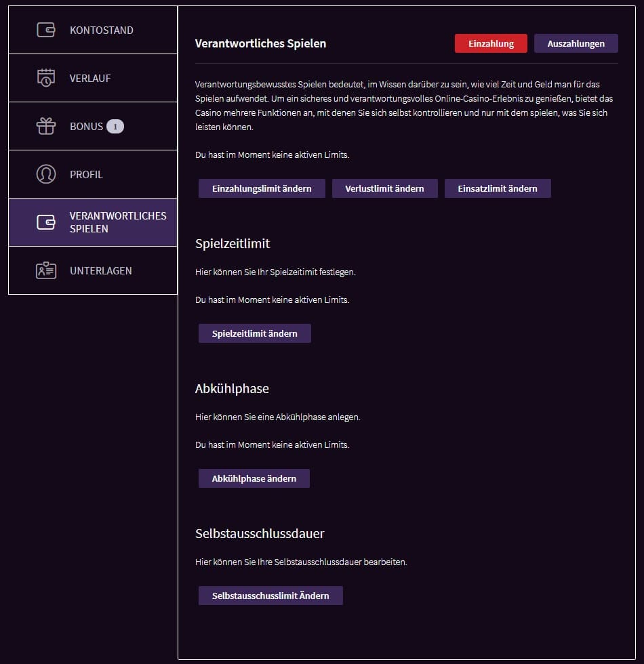Open the Auszahlungen page
This screenshot has height=664, width=644.
pos(576,43)
